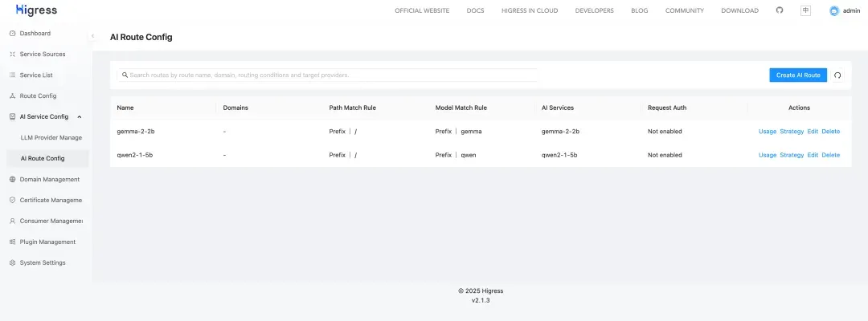
Task: Click Not enabled in qwen2-1-5b row
Action: point(665,155)
